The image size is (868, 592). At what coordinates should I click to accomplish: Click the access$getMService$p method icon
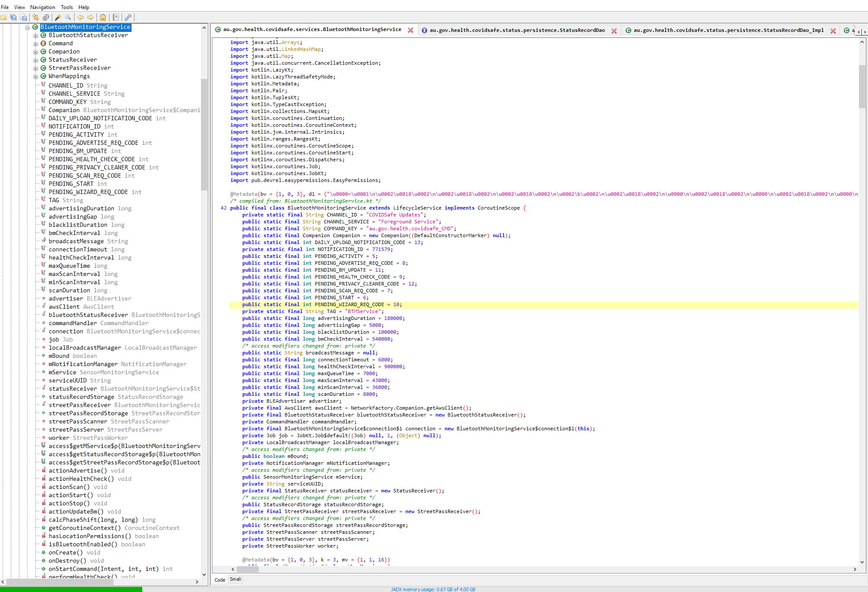click(x=44, y=445)
